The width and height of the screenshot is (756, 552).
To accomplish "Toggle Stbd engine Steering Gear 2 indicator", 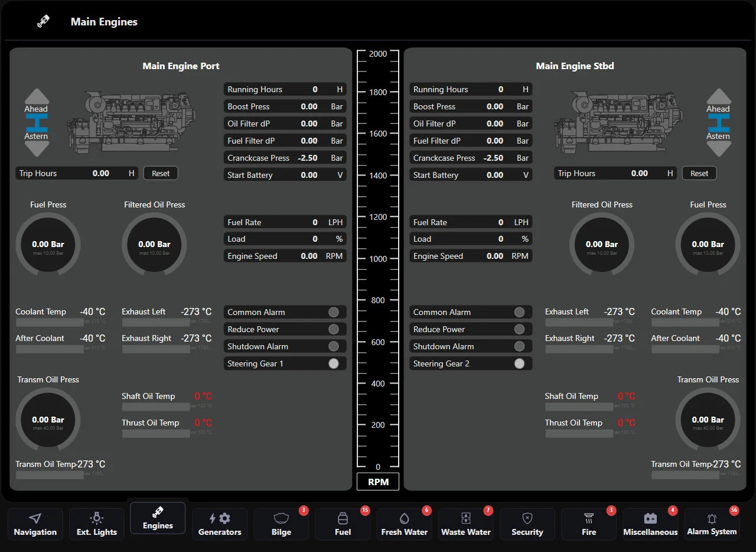I will [519, 363].
